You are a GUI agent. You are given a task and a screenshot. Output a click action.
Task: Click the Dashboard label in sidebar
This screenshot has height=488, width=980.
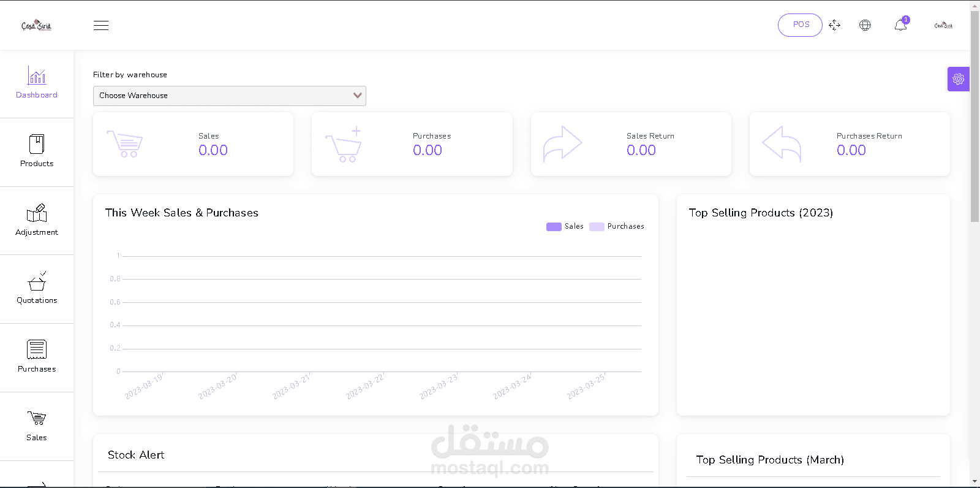pos(37,95)
